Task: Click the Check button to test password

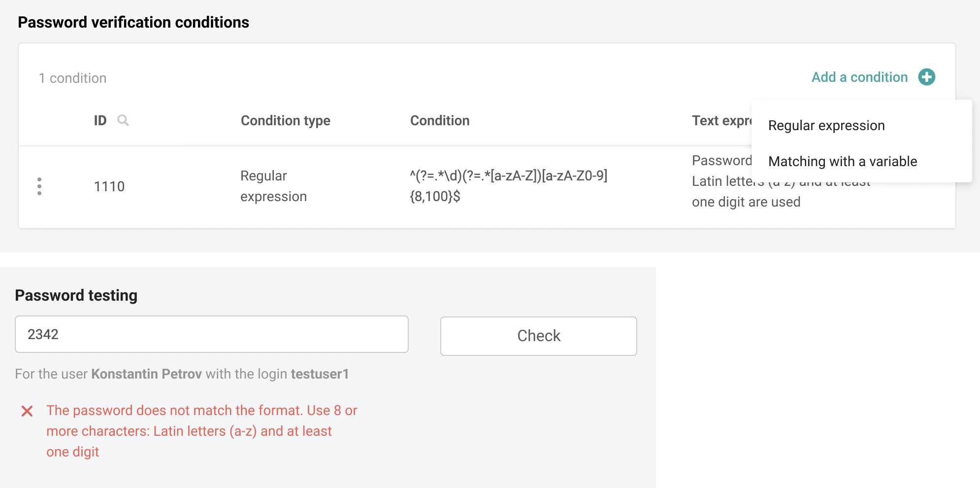Action: point(538,336)
